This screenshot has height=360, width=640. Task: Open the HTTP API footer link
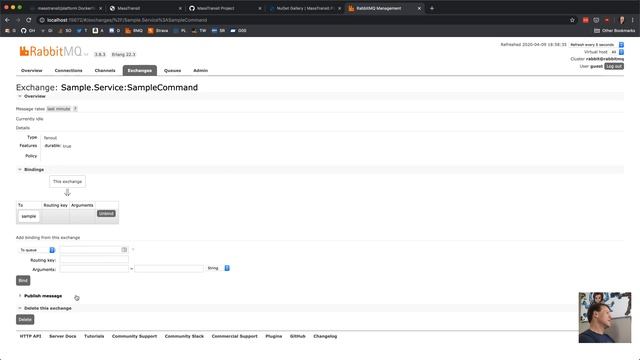[31, 336]
